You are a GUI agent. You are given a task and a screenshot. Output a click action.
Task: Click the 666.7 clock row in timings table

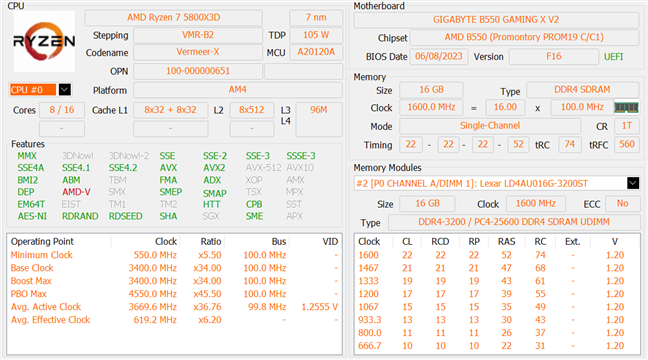(x=497, y=346)
